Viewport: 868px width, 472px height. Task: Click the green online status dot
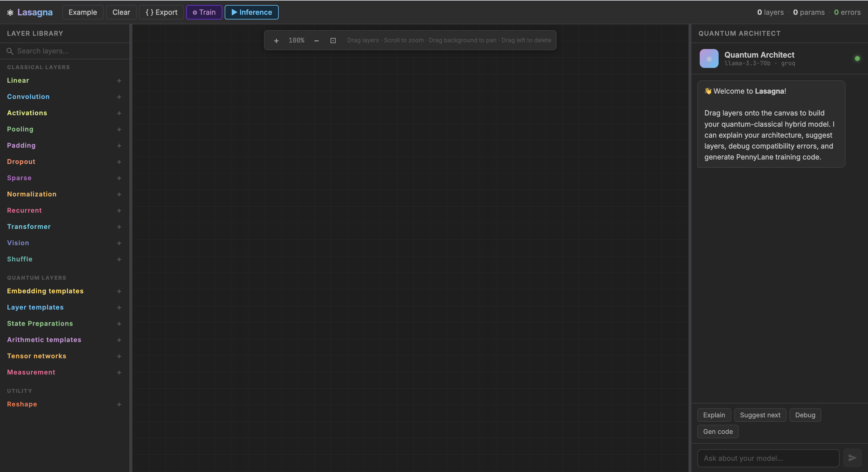pyautogui.click(x=857, y=59)
